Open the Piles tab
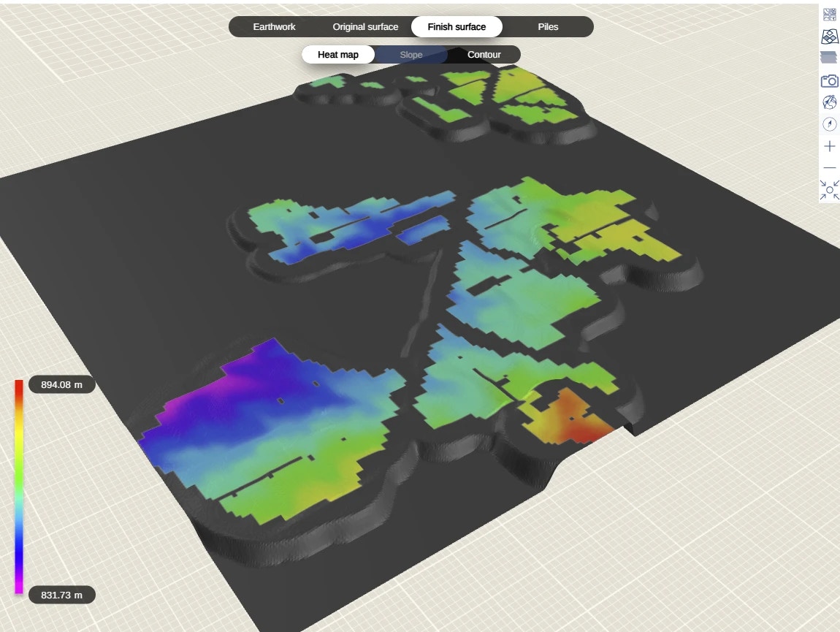 [548, 27]
